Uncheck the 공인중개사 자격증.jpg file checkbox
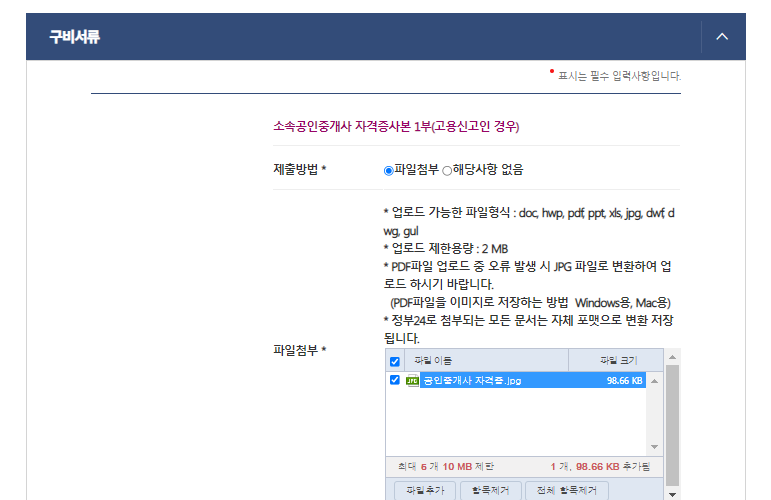The height and width of the screenshot is (500, 771). click(x=394, y=380)
